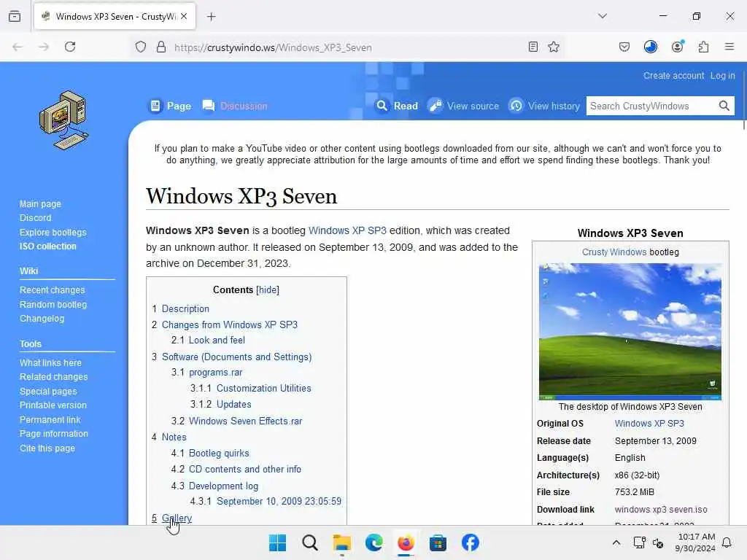The width and height of the screenshot is (747, 560).
Task: Open Recent changes in sidebar
Action: pyautogui.click(x=52, y=290)
